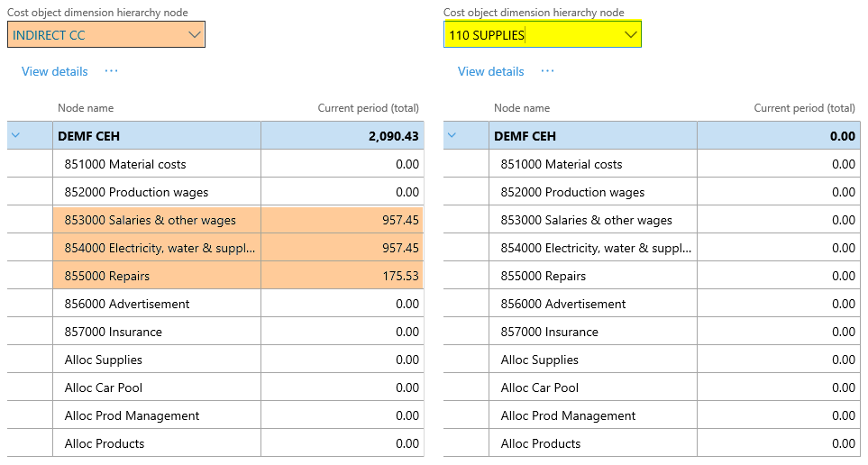Open the right panel's more options ellipsis
This screenshot has height=465, width=868.
(547, 71)
